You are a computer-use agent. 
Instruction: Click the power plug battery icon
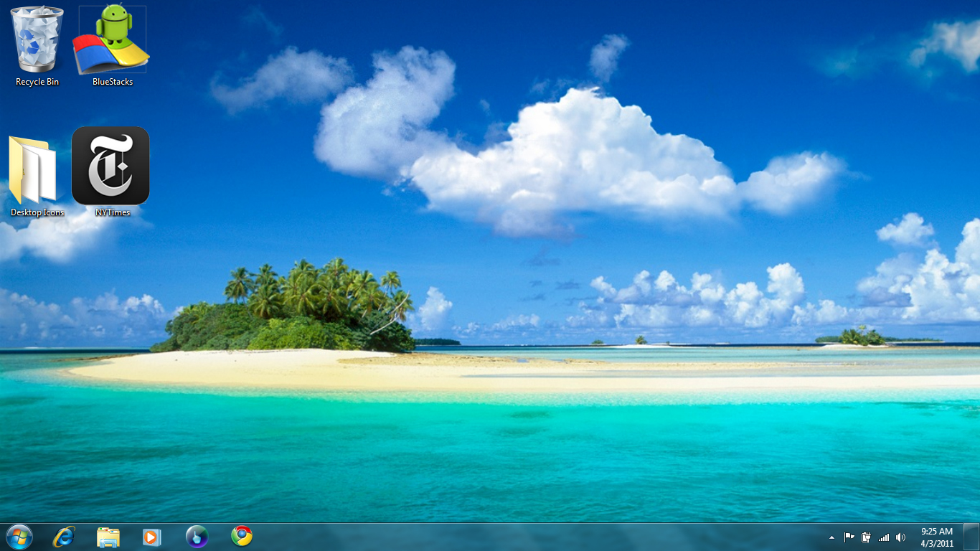(866, 537)
